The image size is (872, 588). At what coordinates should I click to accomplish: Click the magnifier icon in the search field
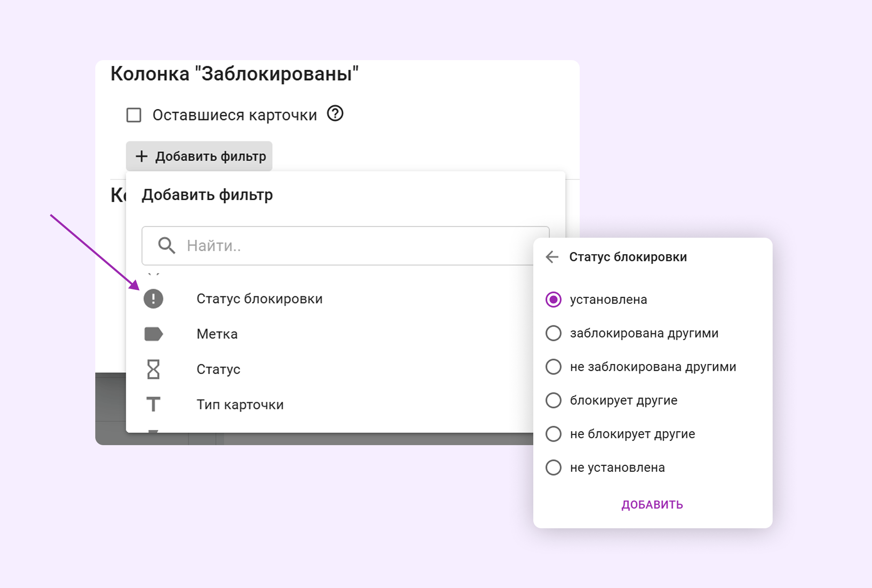[167, 246]
